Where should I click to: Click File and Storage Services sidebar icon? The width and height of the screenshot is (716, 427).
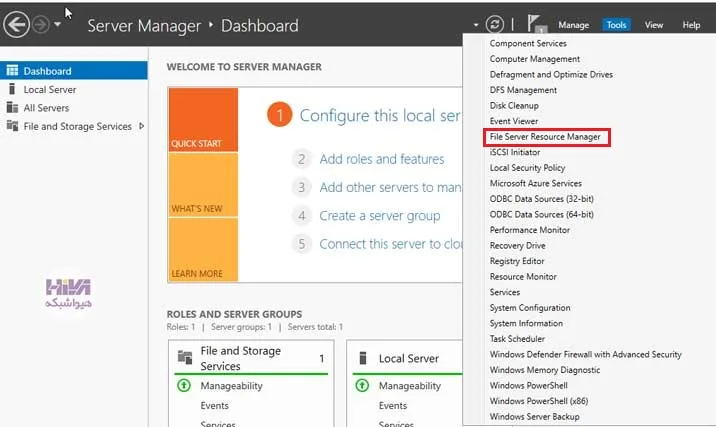point(12,126)
